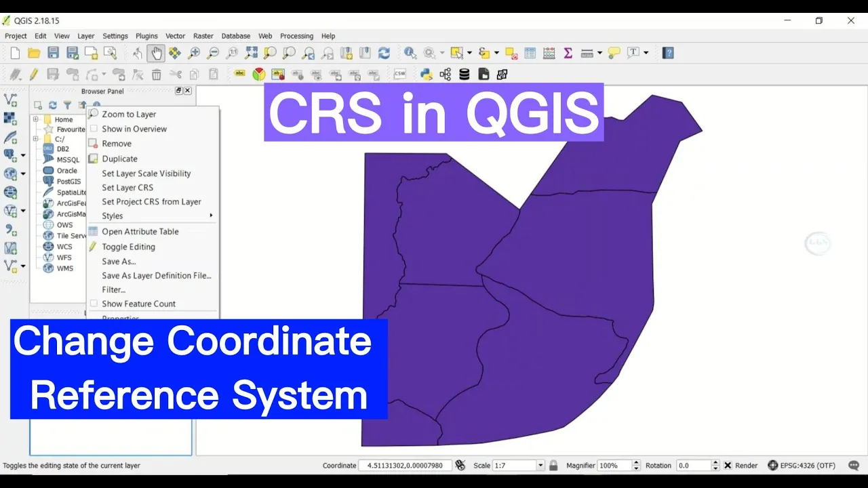Click the Map Tips speech bubble icon
Screen dimensions: 868x488
(614, 53)
